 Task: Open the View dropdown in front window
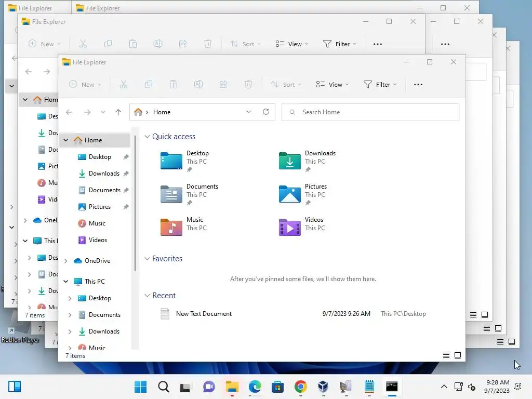(x=332, y=85)
